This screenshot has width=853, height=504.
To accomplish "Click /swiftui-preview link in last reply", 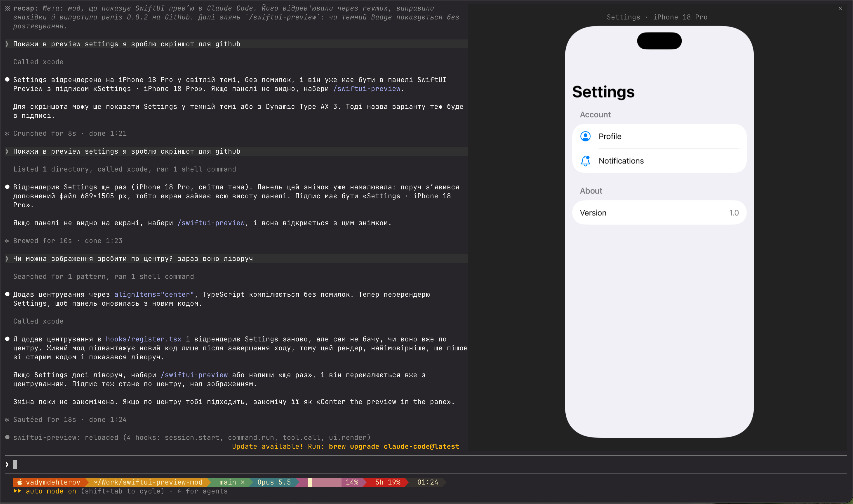I will (194, 375).
